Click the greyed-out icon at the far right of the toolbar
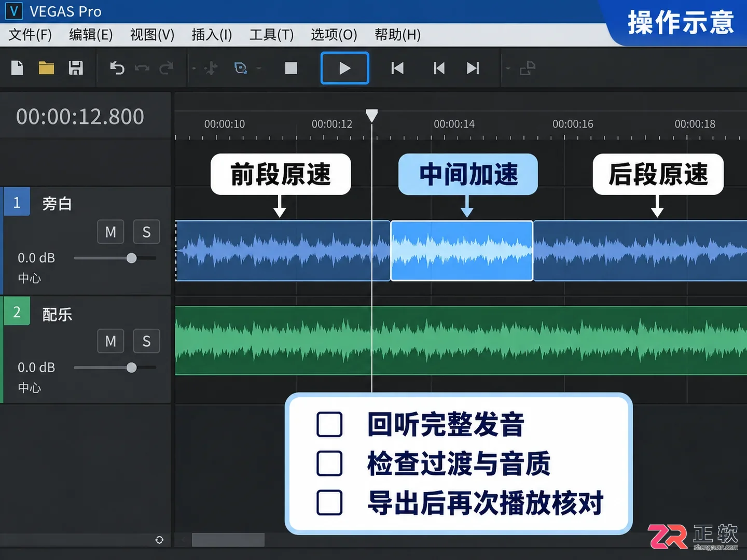Viewport: 747px width, 560px height. click(x=528, y=68)
